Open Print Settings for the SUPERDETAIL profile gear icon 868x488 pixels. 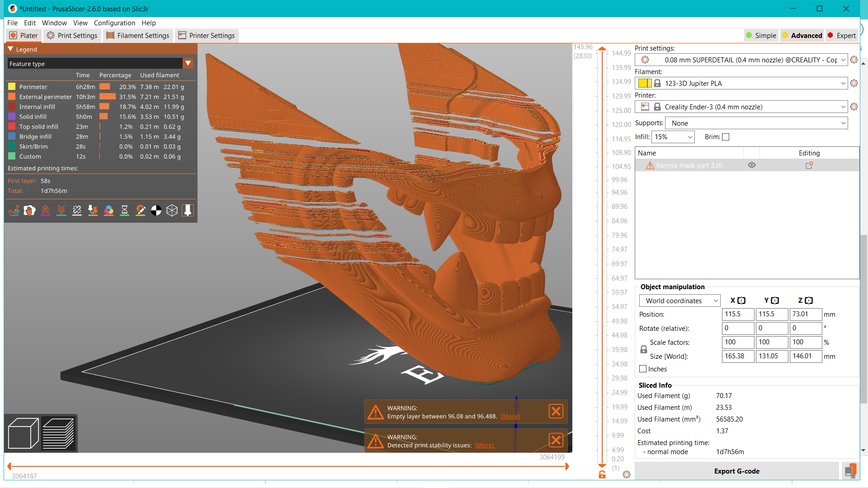[854, 59]
